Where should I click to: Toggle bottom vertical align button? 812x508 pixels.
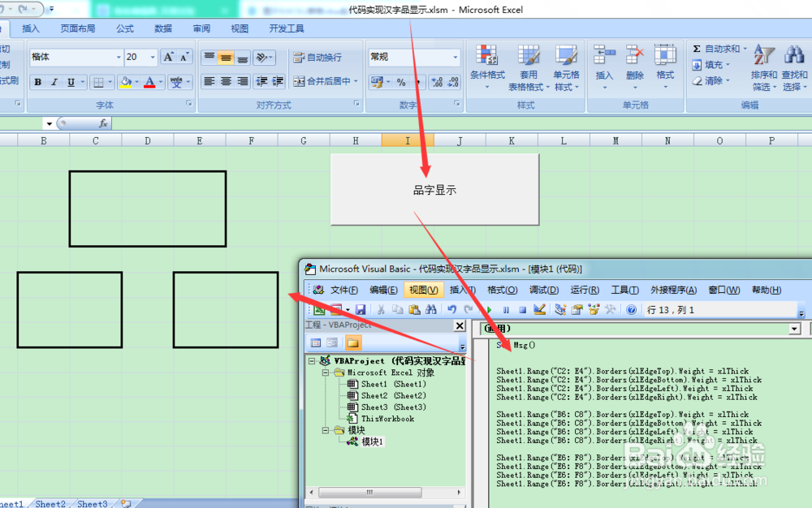coord(242,58)
